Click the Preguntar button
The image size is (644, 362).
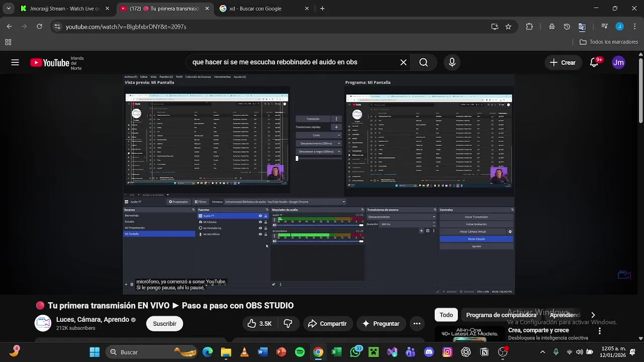(381, 324)
